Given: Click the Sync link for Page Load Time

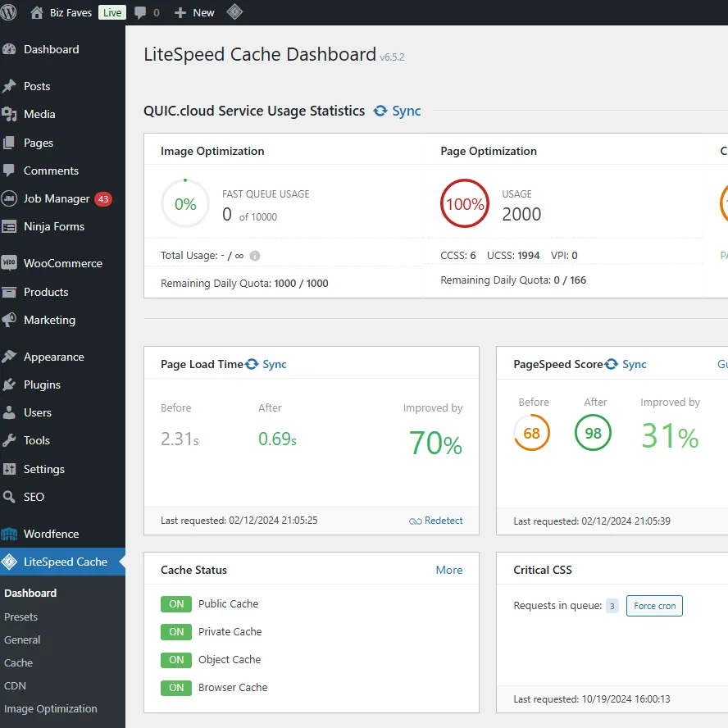Looking at the screenshot, I should 275,365.
